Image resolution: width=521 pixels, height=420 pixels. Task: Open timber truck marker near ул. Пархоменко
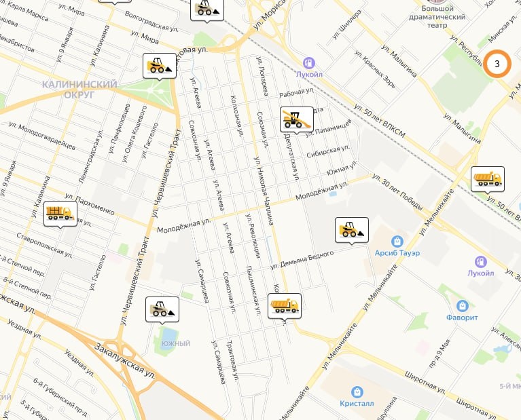pos(60,214)
